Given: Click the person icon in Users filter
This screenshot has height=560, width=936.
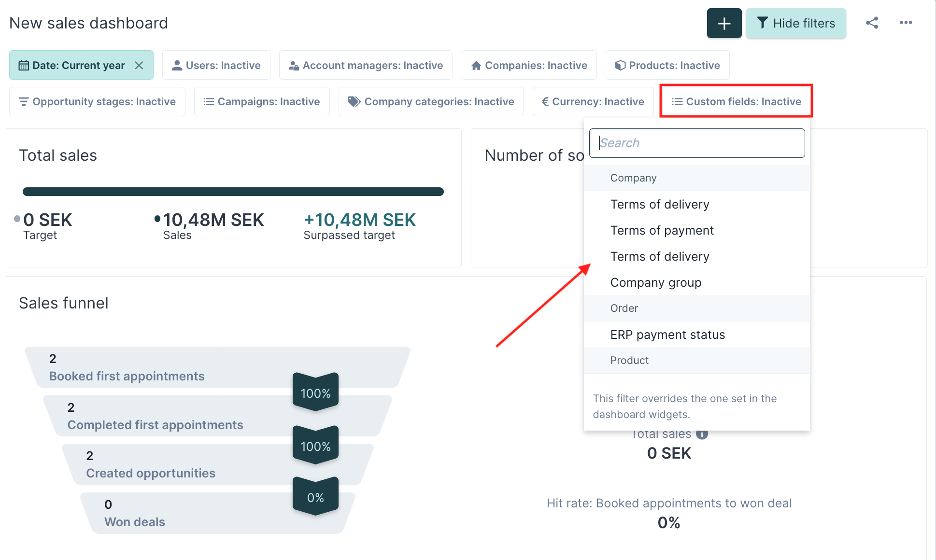Looking at the screenshot, I should 177,65.
